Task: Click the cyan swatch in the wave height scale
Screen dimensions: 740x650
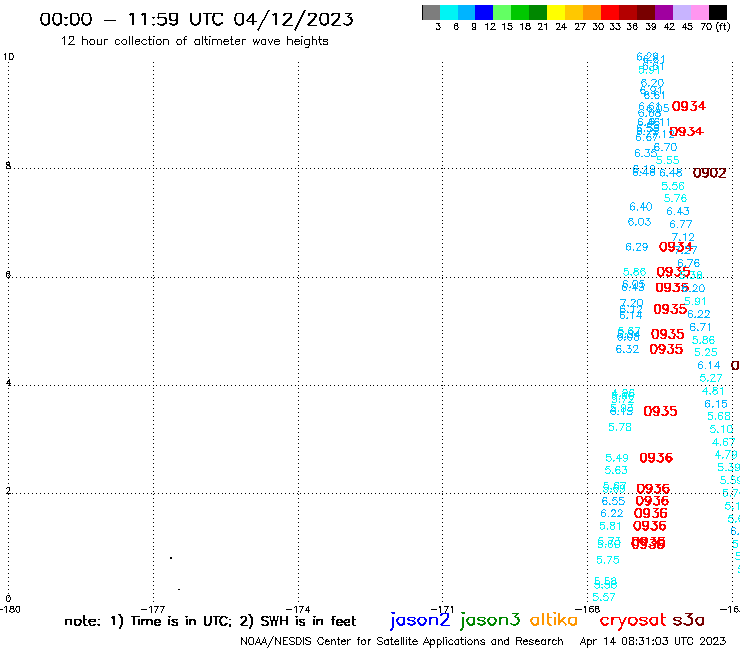Action: (x=449, y=12)
